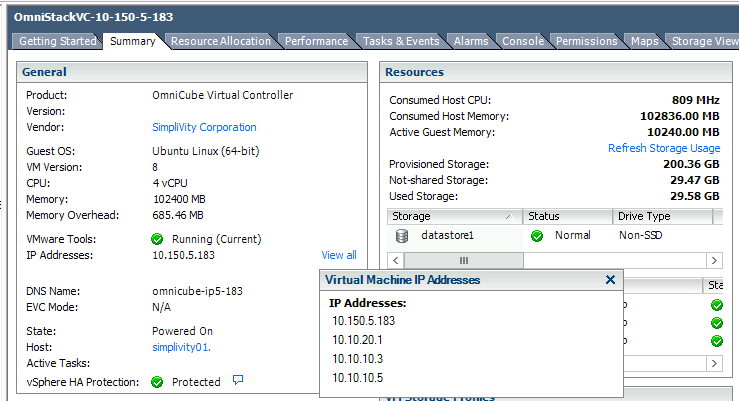Select the datastore1 row name

point(447,235)
